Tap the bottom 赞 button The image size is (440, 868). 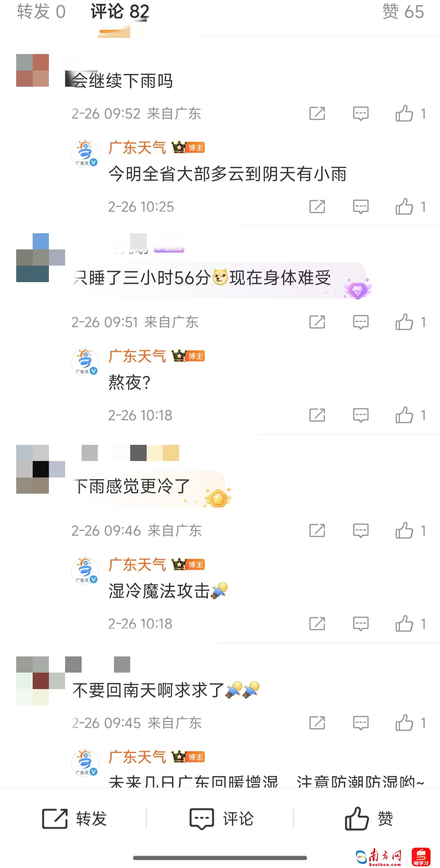369,819
